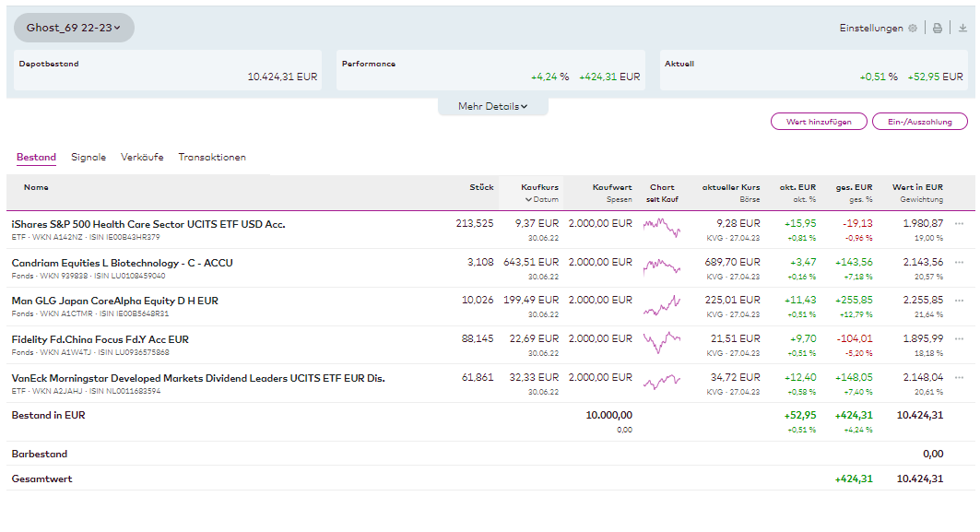980x532 pixels.
Task: Switch to the Verkäufe tab
Action: 142,158
